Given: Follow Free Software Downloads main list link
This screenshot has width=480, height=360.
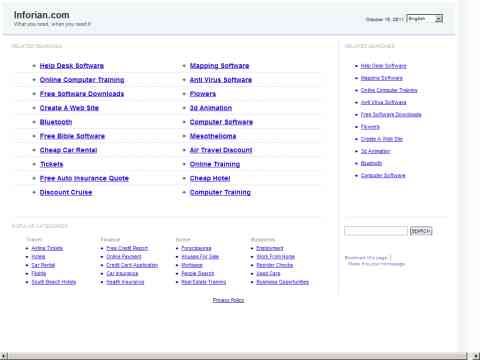Looking at the screenshot, I should pyautogui.click(x=82, y=94).
